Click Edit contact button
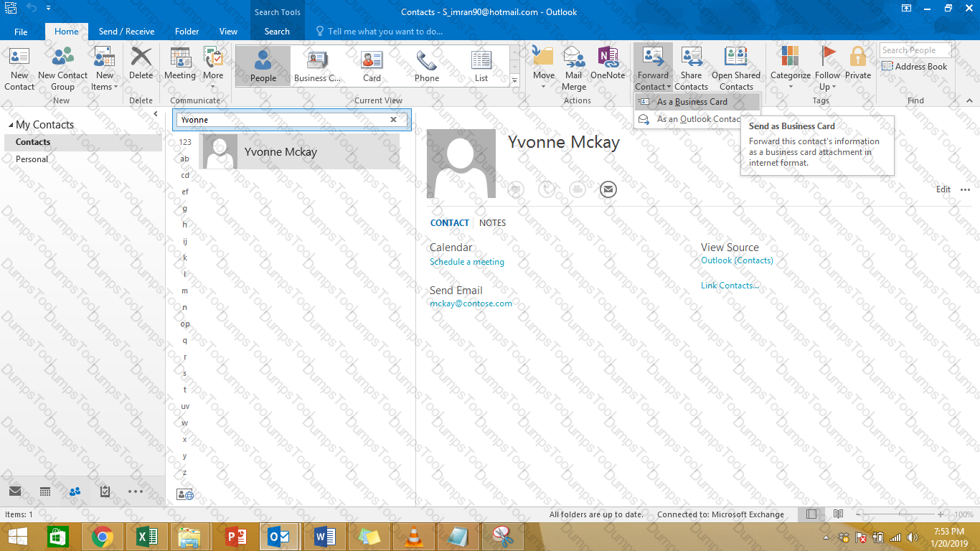 (943, 189)
